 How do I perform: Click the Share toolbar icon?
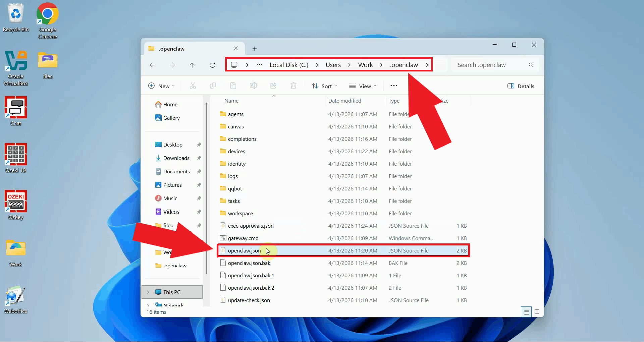pyautogui.click(x=273, y=86)
